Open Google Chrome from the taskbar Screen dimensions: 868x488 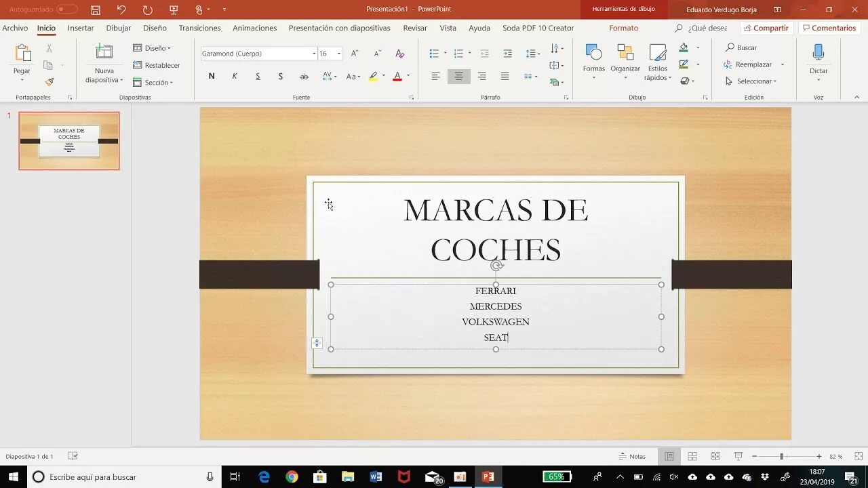[292, 476]
